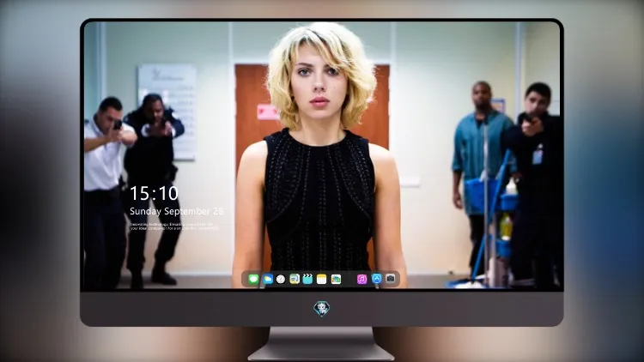Open the Weather app in dock
Viewport: 644px width, 362px height.
(267, 279)
